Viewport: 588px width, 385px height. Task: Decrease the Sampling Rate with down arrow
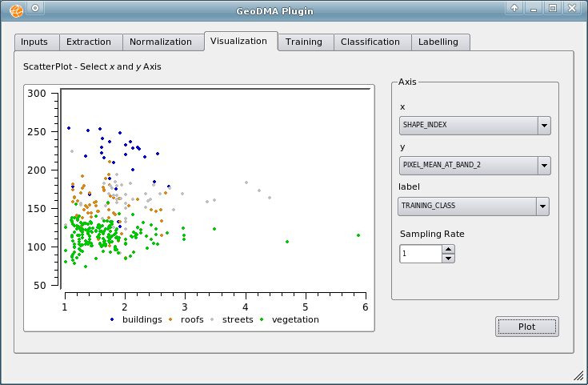[448, 259]
